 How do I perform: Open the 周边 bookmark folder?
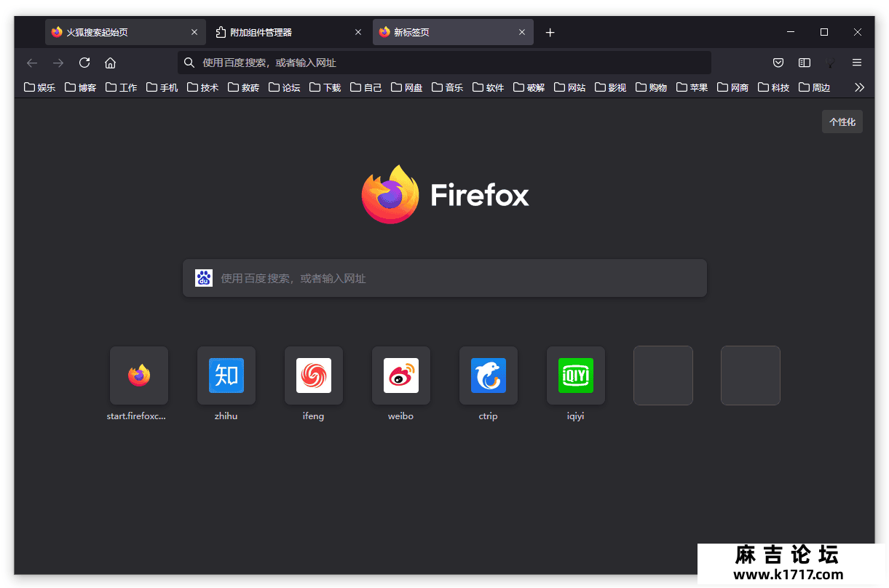coord(814,87)
